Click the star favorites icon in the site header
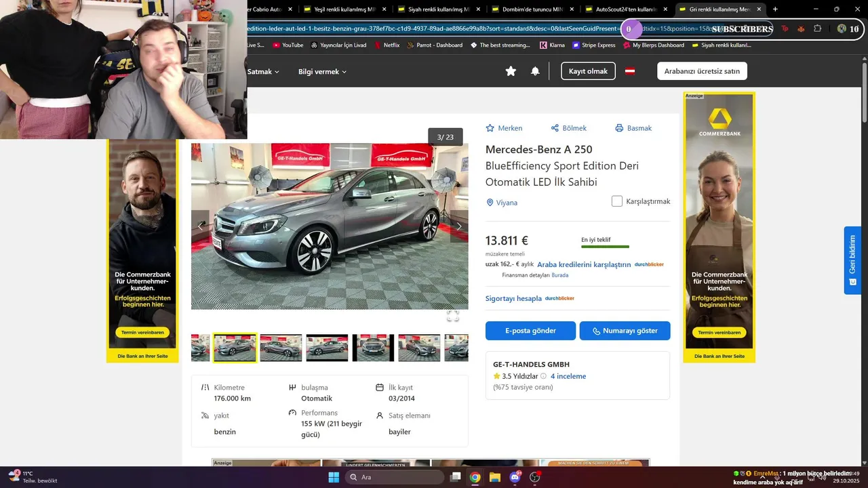868x488 pixels. click(x=511, y=71)
